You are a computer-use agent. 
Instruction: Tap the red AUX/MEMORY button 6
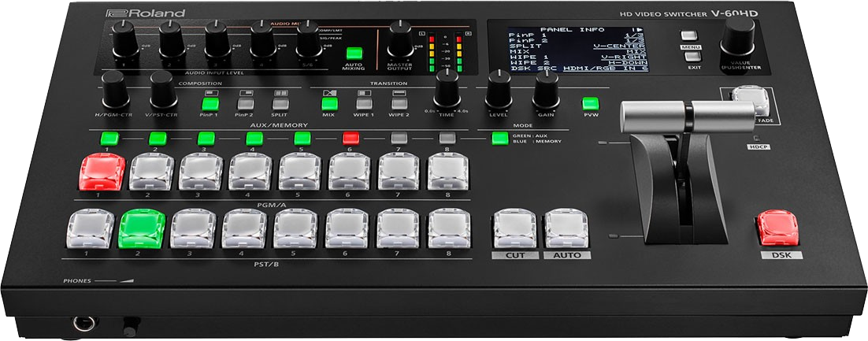click(x=351, y=139)
